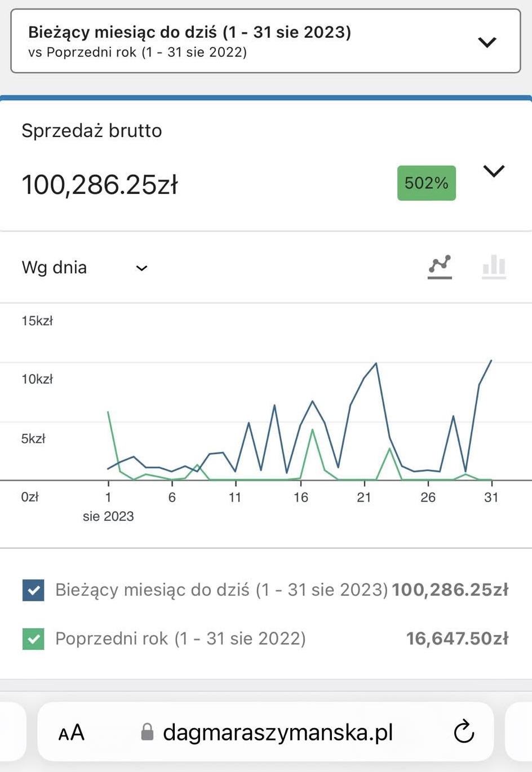Viewport: 532px width, 772px height.
Task: Open the AA reader text-size menu
Action: coord(71,733)
